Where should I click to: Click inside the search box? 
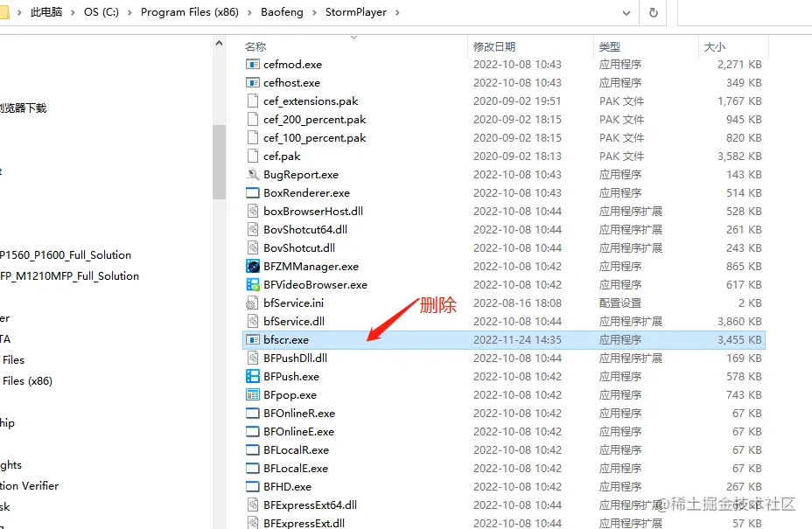coord(745,12)
